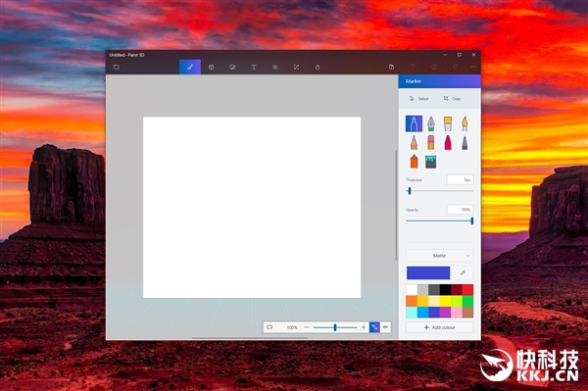This screenshot has height=391, width=588.
Task: Open the Effects tab
Action: (274, 67)
